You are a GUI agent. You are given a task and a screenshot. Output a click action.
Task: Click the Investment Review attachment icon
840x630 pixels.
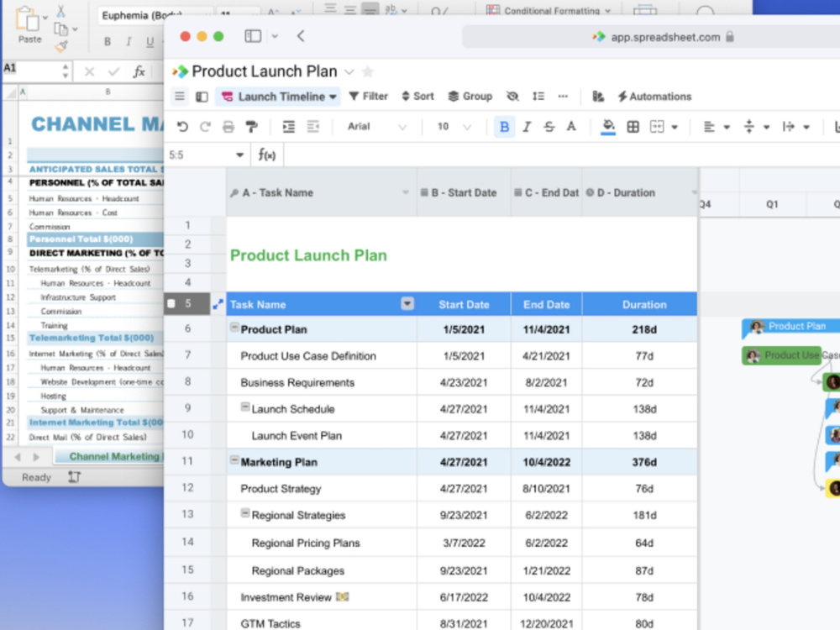[x=343, y=596]
